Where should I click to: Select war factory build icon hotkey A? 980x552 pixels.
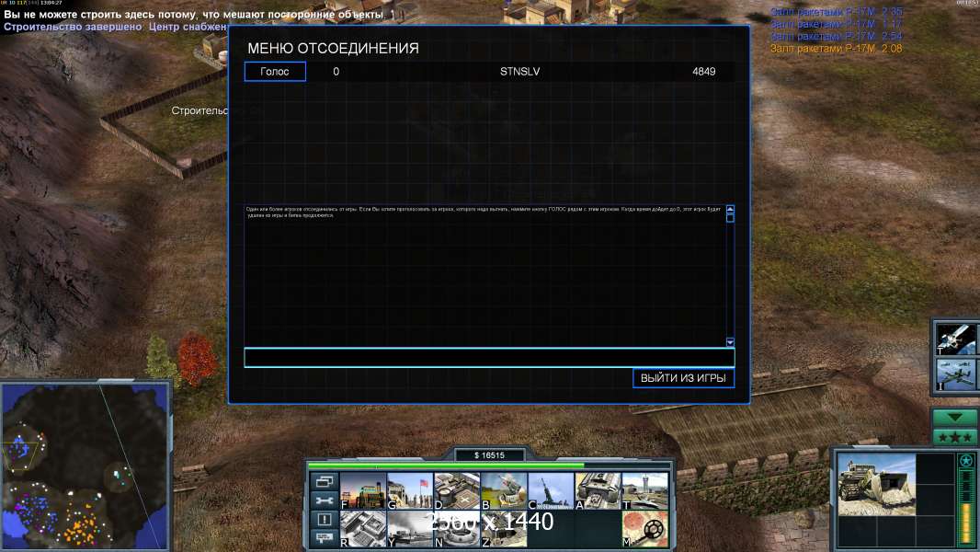pos(598,490)
